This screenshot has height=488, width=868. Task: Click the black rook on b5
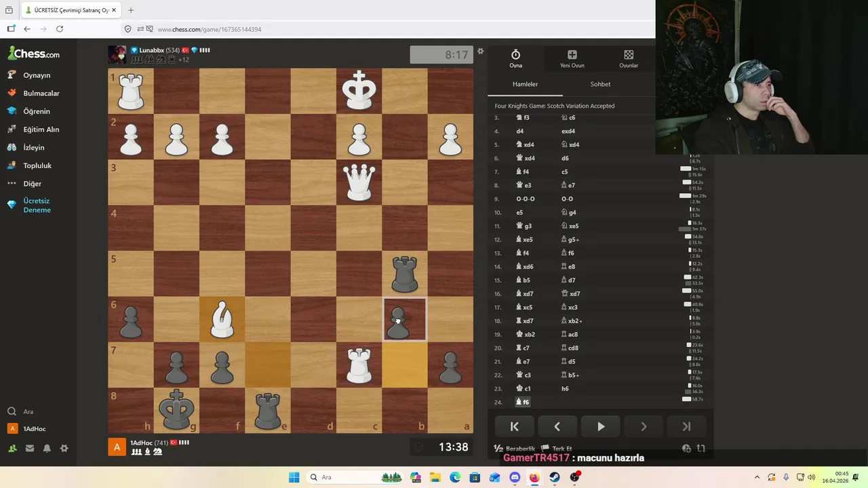(405, 274)
